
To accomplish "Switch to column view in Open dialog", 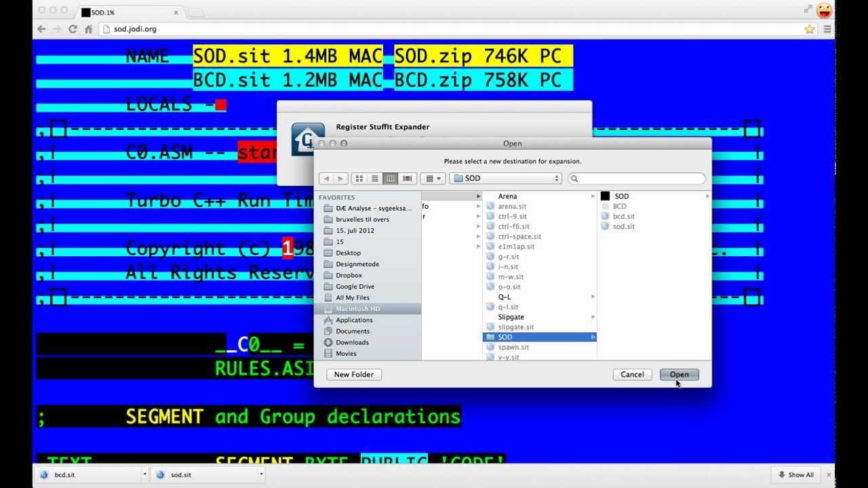I will [x=390, y=178].
